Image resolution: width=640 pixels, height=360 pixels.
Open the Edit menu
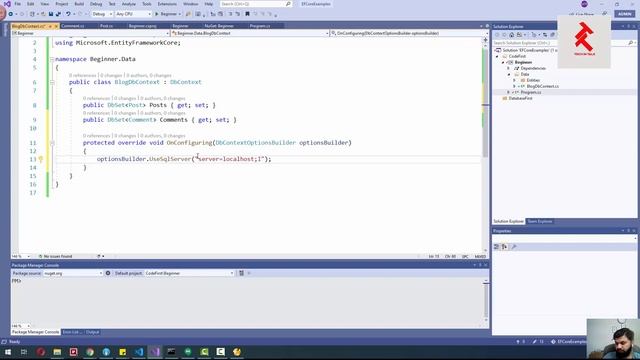click(x=31, y=4)
